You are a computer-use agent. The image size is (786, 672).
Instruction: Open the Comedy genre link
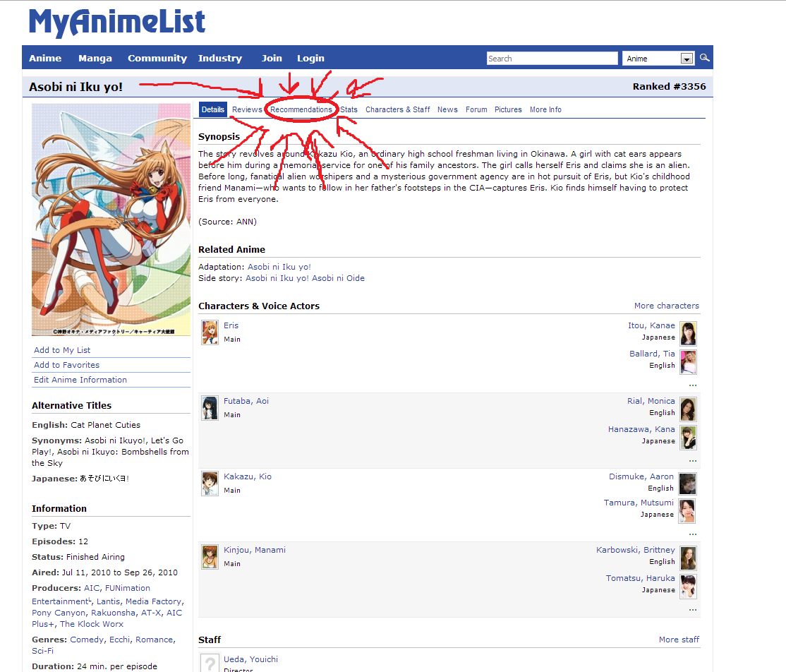(87, 640)
